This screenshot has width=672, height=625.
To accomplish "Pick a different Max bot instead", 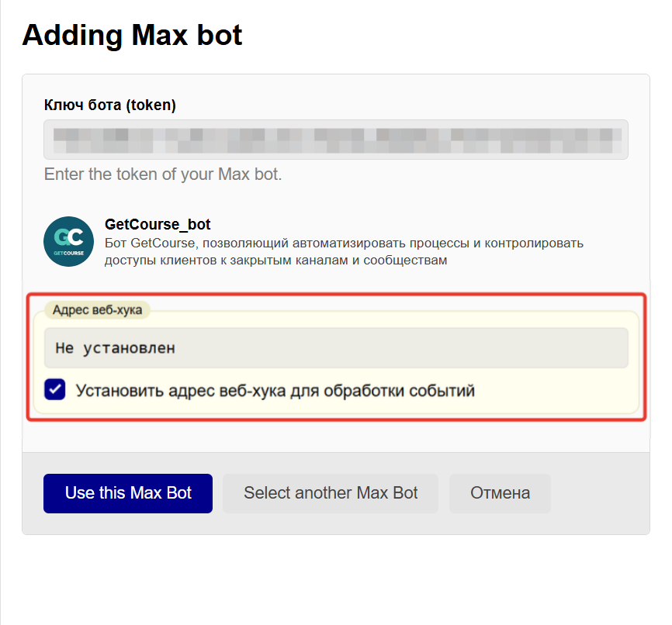I will point(331,493).
